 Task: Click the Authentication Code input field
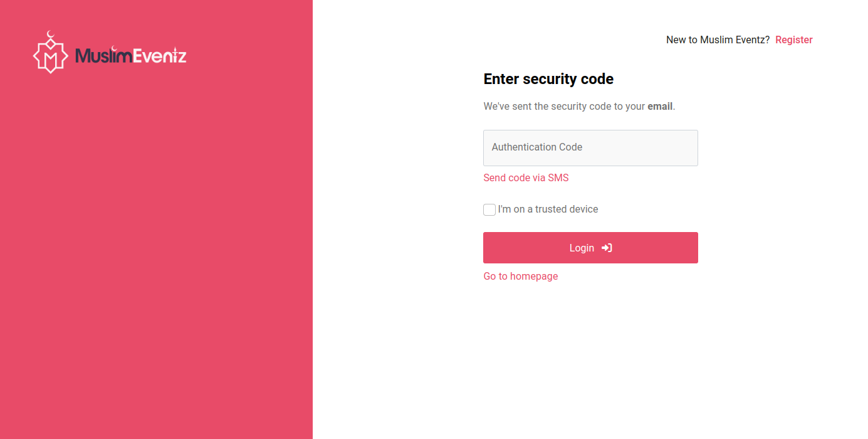(x=590, y=147)
